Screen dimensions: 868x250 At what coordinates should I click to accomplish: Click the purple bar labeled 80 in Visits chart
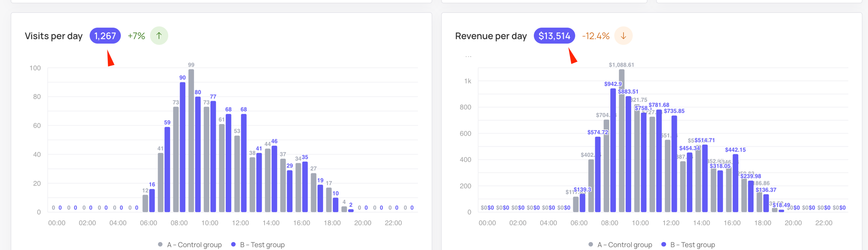(198, 154)
